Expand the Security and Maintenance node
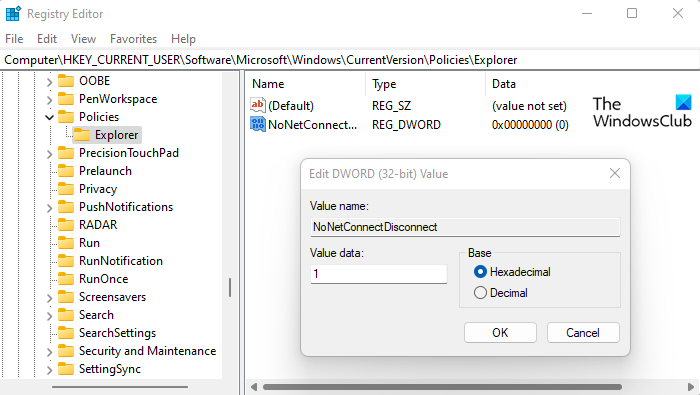Screen dimensions: 700x395 pyautogui.click(x=50, y=352)
